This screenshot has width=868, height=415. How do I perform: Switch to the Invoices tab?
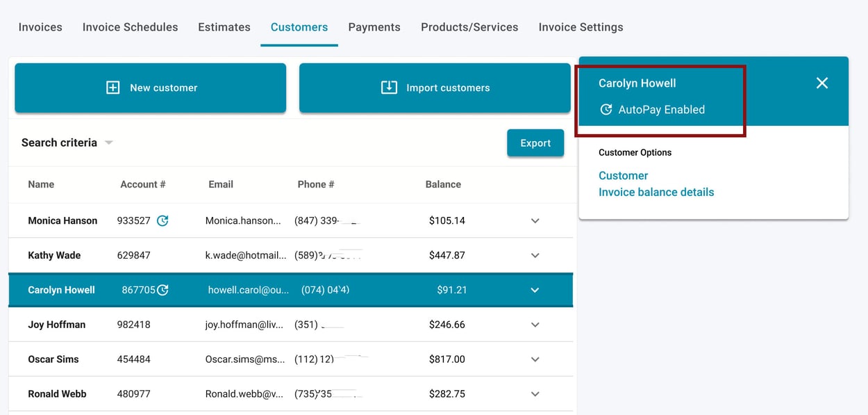pyautogui.click(x=40, y=27)
